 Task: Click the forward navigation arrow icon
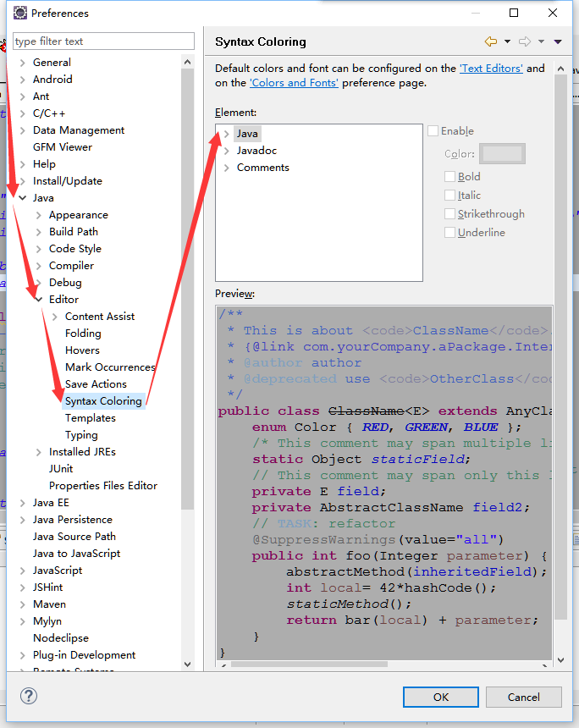525,41
